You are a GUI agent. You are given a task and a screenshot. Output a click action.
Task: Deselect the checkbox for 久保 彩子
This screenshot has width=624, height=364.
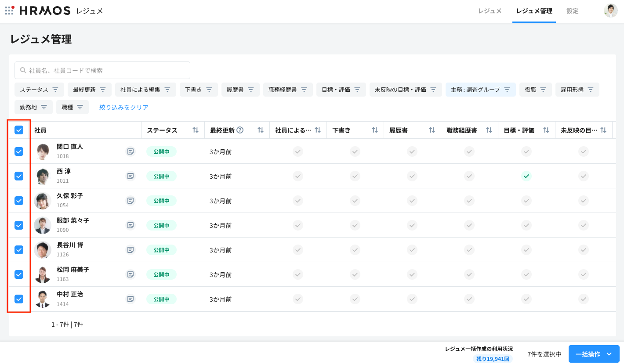(19, 201)
